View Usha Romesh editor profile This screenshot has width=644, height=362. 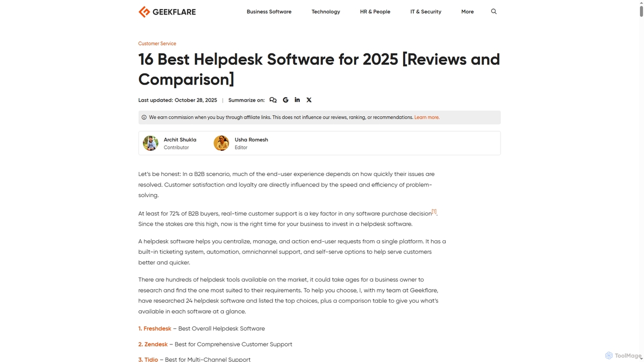(251, 140)
